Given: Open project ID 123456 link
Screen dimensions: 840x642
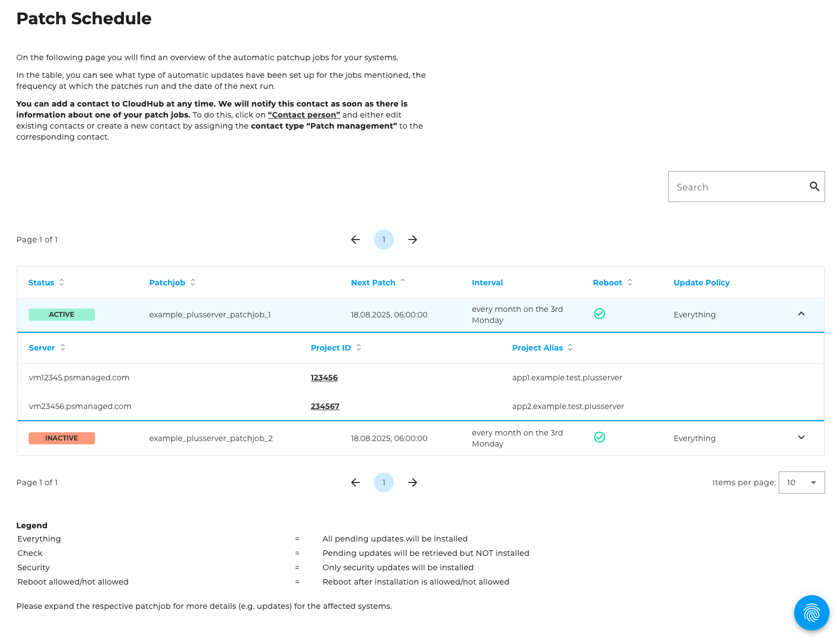Looking at the screenshot, I should click(324, 378).
